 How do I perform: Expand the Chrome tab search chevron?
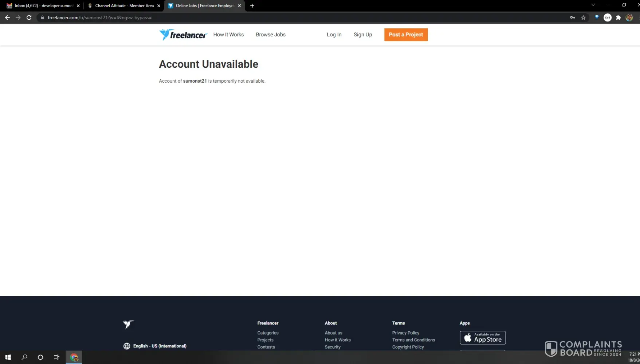pos(593,5)
